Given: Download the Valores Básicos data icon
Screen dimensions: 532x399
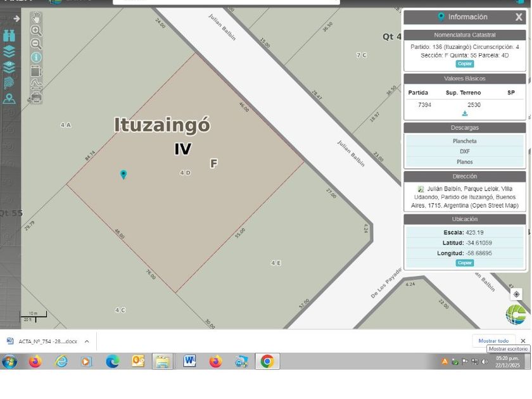Looking at the screenshot, I should [x=465, y=113].
